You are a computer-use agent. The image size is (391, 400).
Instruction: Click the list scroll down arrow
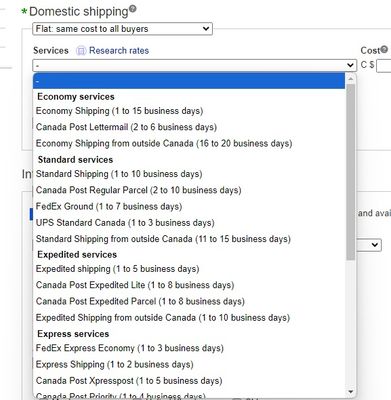[x=350, y=392]
